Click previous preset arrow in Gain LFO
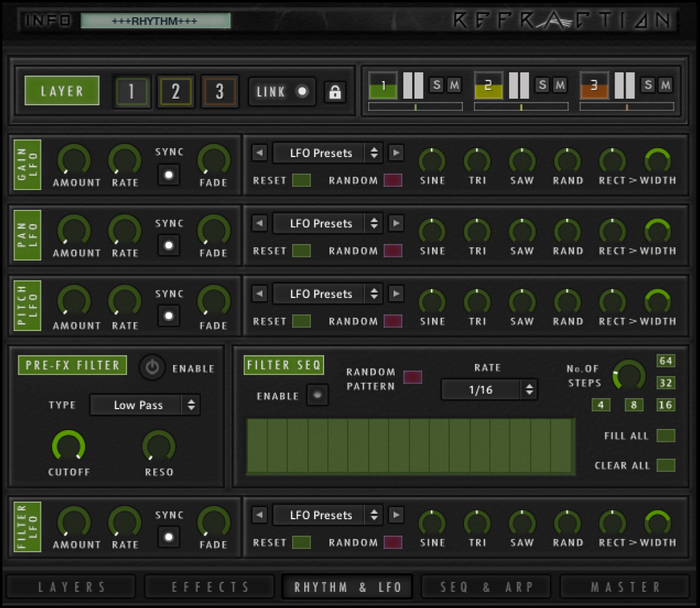Viewport: 700px width, 608px height. click(x=259, y=153)
